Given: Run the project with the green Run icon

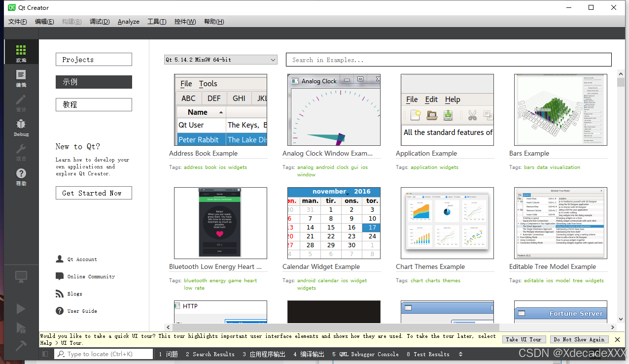Looking at the screenshot, I should tap(21, 309).
